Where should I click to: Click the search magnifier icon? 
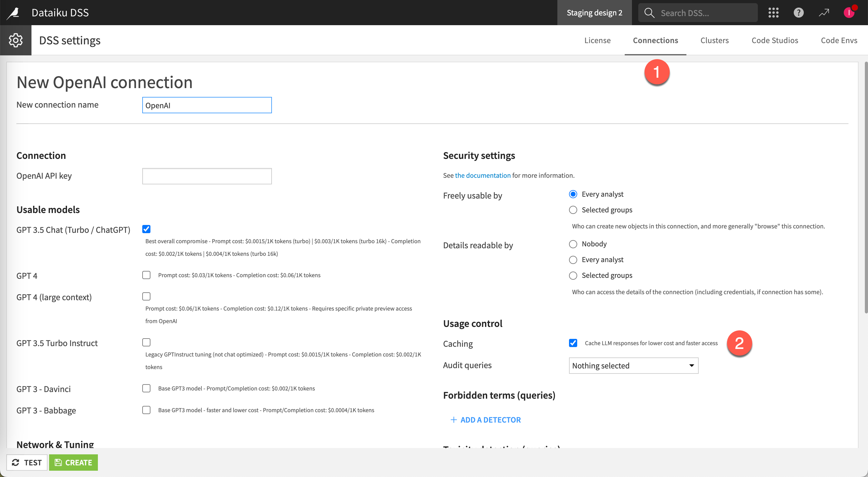coord(647,12)
